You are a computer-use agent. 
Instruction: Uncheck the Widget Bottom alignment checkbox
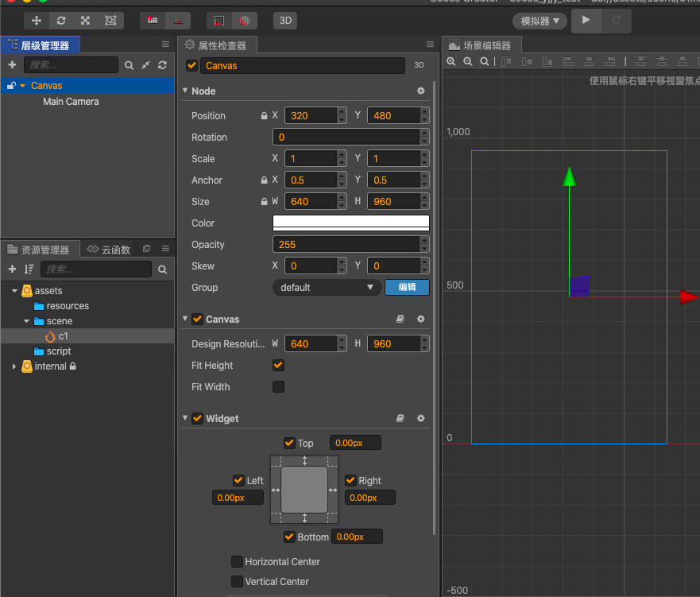[x=289, y=537]
